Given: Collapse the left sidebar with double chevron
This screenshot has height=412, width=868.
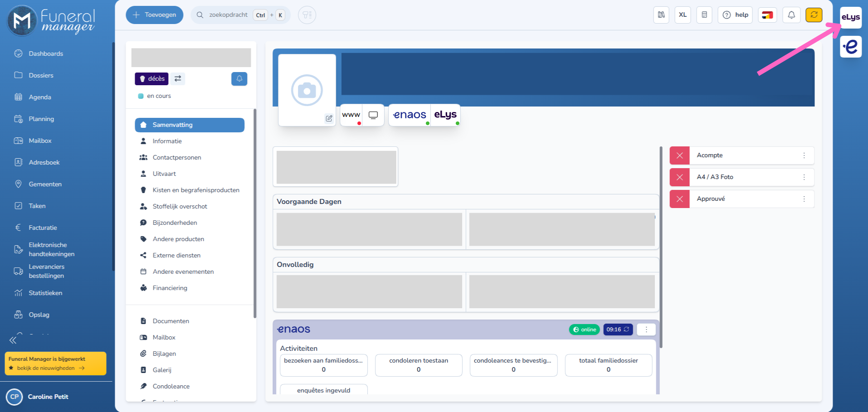Looking at the screenshot, I should [x=13, y=340].
